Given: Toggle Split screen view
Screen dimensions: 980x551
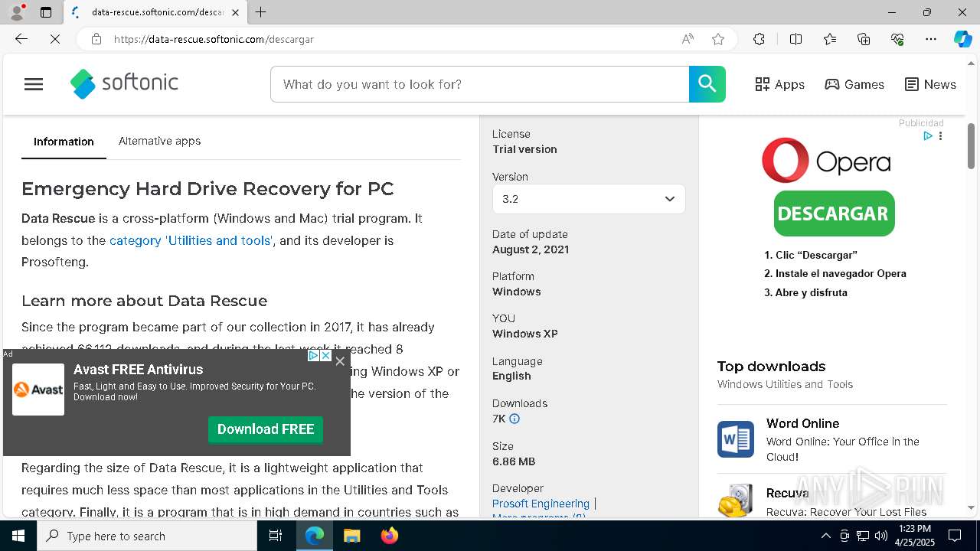Looking at the screenshot, I should (795, 39).
